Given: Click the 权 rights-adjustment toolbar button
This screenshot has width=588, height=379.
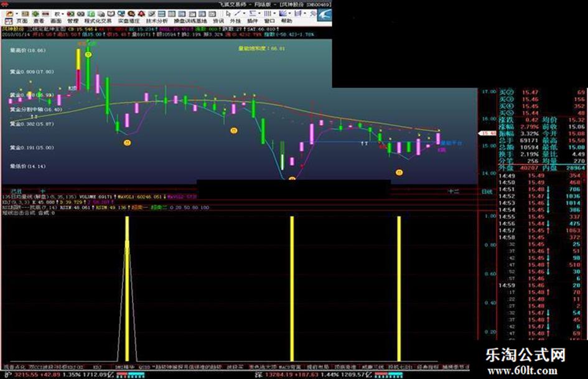Looking at the screenshot, I should 57,14.
